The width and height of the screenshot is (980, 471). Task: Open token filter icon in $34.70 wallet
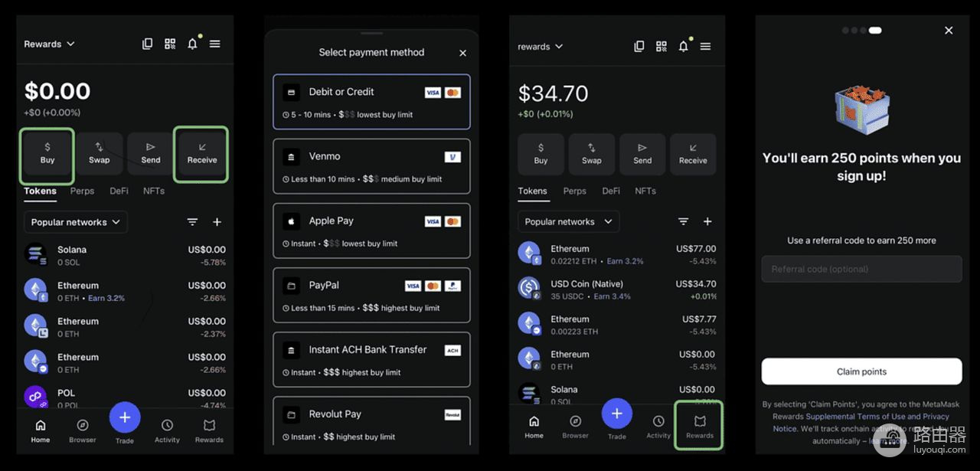click(x=683, y=221)
